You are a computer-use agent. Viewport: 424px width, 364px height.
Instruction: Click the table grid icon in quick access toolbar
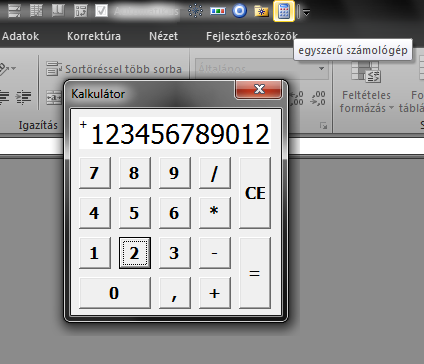tap(36, 11)
